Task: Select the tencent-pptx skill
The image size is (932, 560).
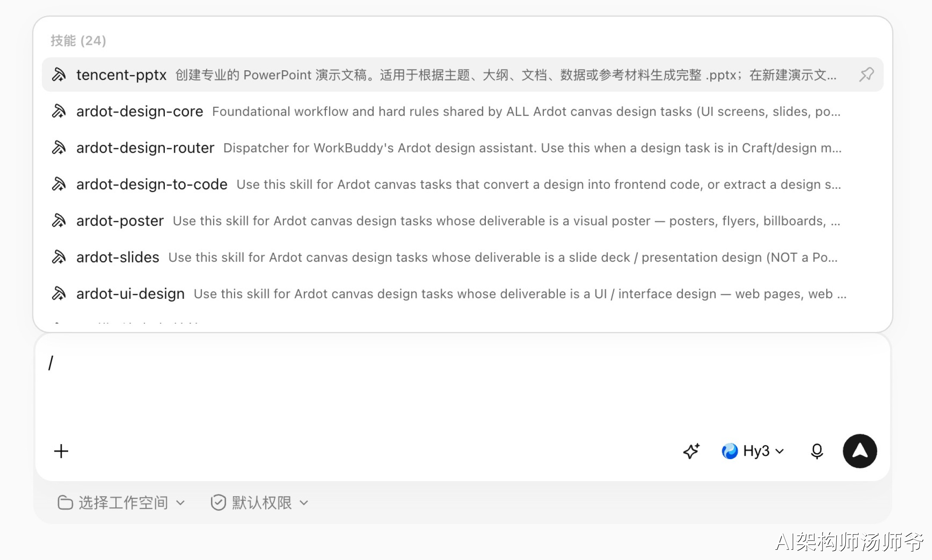Action: pyautogui.click(x=463, y=75)
